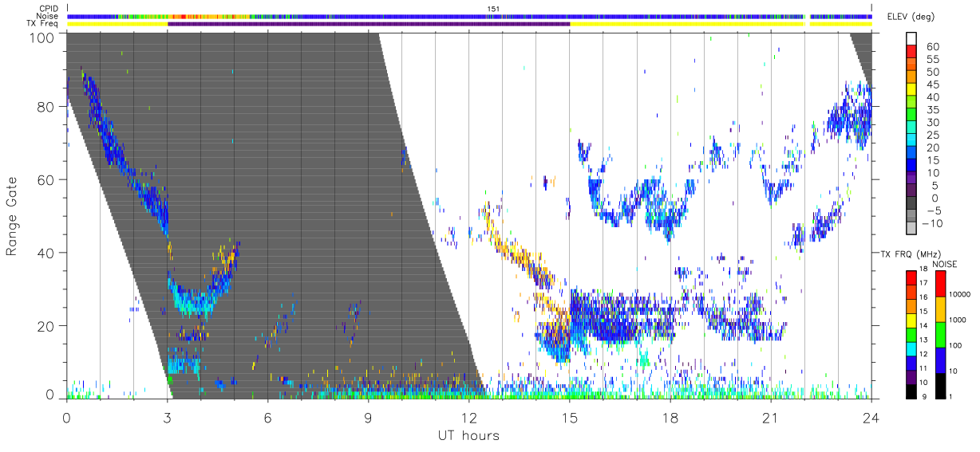This screenshot has height=452, width=980.
Task: Click the UT hours axis title
Action: point(468,435)
